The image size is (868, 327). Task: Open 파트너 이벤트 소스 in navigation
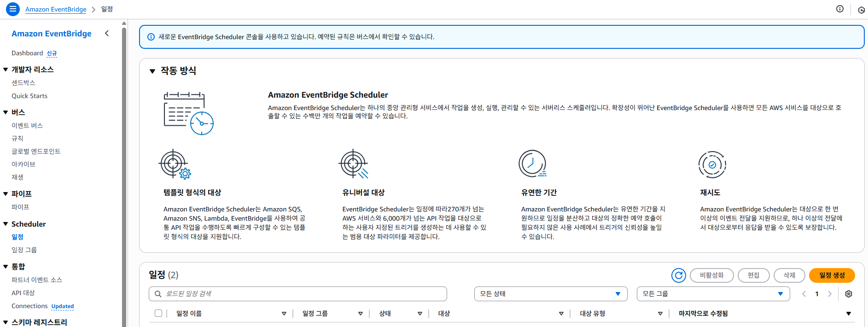[37, 280]
